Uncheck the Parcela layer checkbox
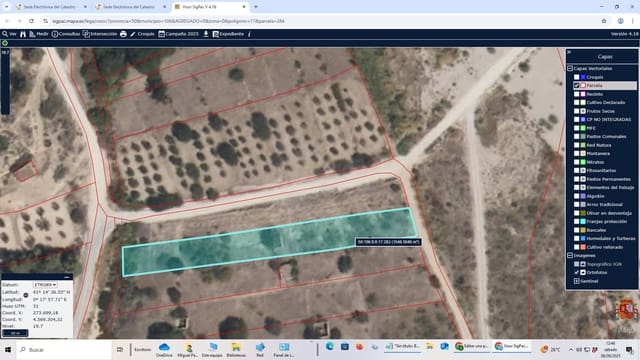 576,86
